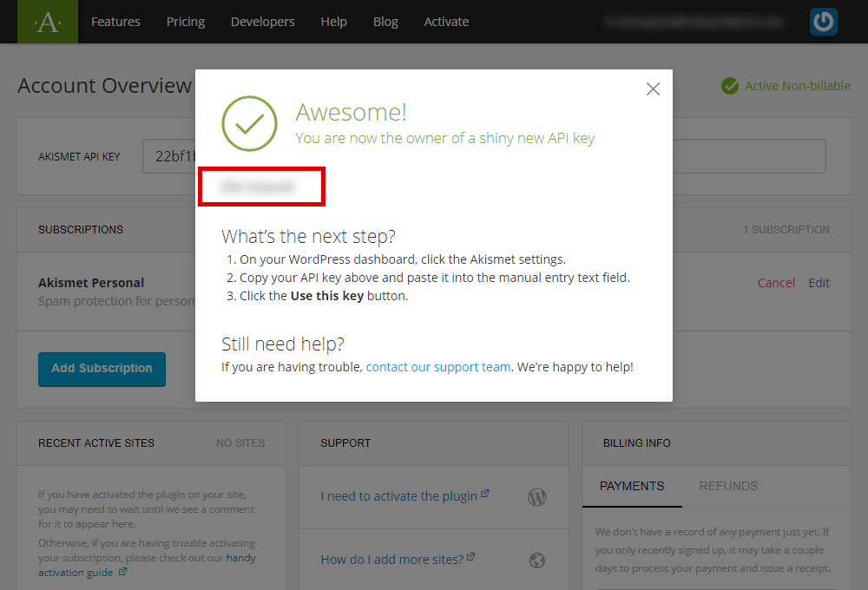Click the large green checkmark circle
Screen dimensions: 868x590
(x=249, y=124)
